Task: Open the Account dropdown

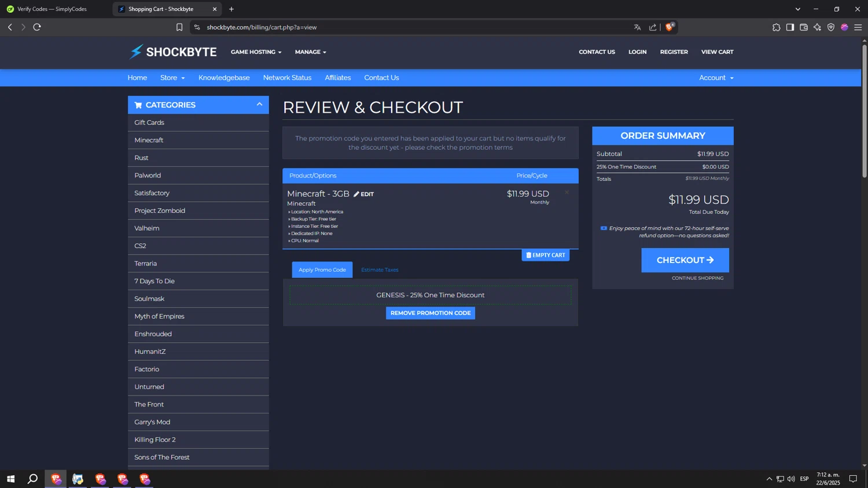Action: pyautogui.click(x=716, y=77)
